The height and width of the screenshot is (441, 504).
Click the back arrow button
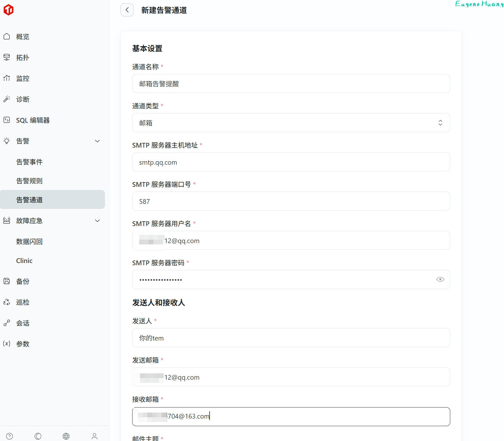pos(127,10)
